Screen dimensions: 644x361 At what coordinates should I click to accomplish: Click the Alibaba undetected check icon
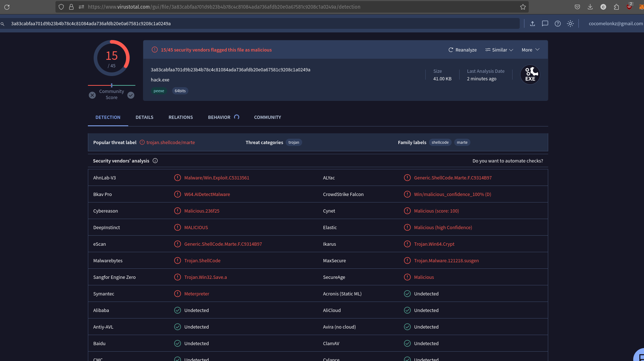click(x=178, y=310)
